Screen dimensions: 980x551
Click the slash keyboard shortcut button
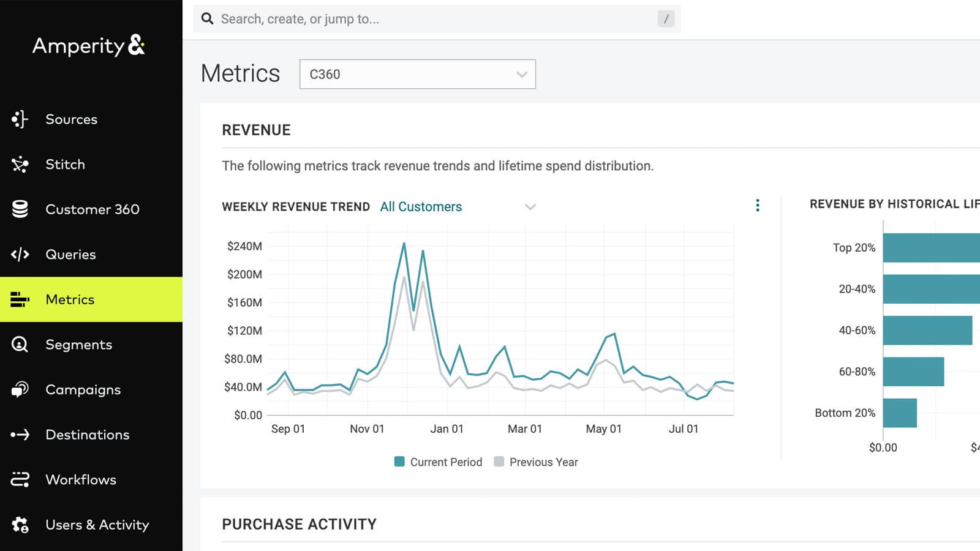(x=666, y=19)
